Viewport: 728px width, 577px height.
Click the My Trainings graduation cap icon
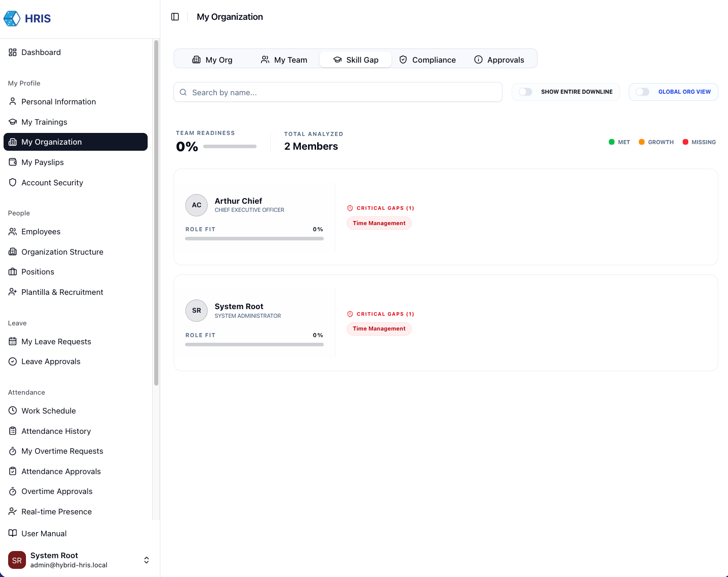pyautogui.click(x=13, y=122)
